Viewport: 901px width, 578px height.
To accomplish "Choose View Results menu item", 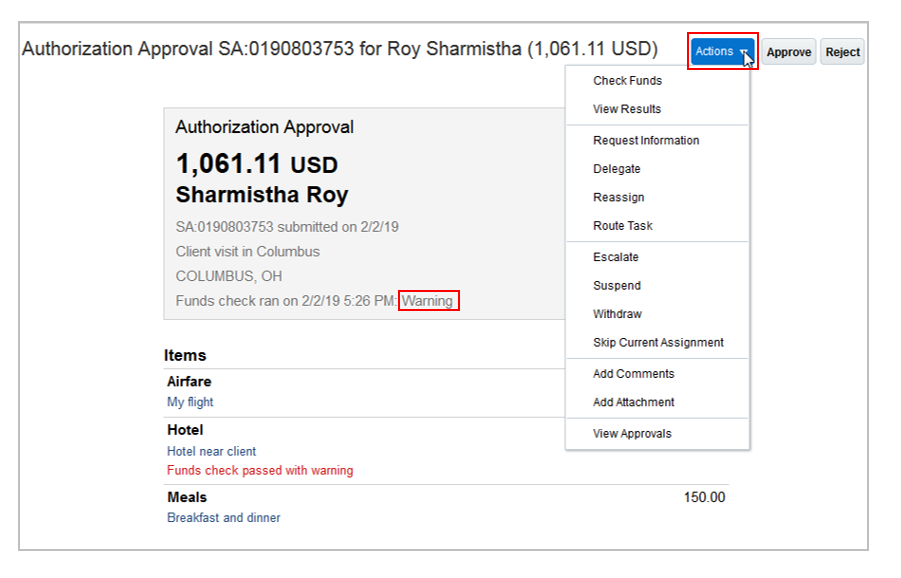I will pyautogui.click(x=627, y=109).
